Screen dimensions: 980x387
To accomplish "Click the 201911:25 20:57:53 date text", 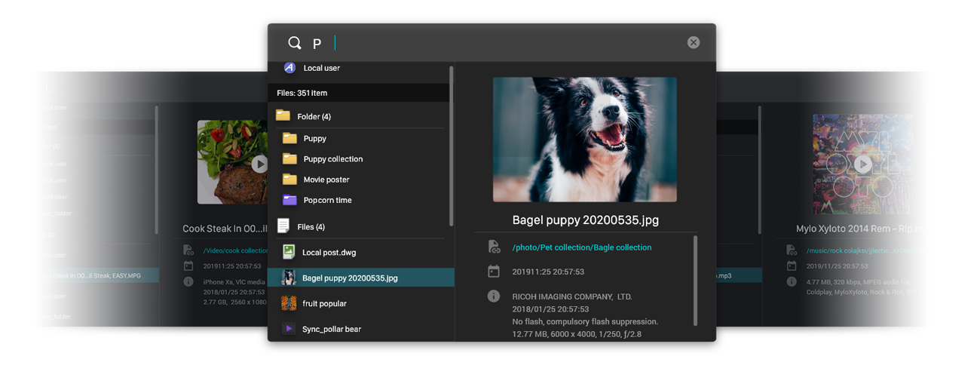I will point(548,272).
